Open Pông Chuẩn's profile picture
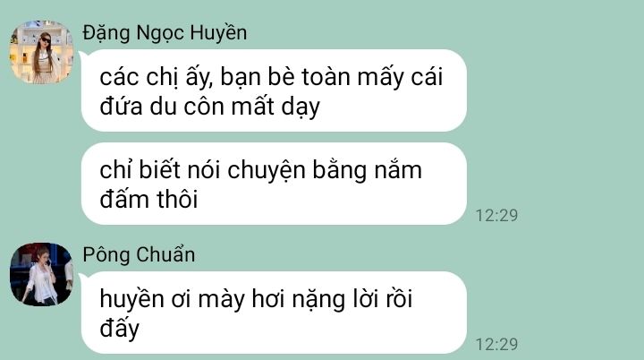The width and height of the screenshot is (644, 360). (41, 274)
